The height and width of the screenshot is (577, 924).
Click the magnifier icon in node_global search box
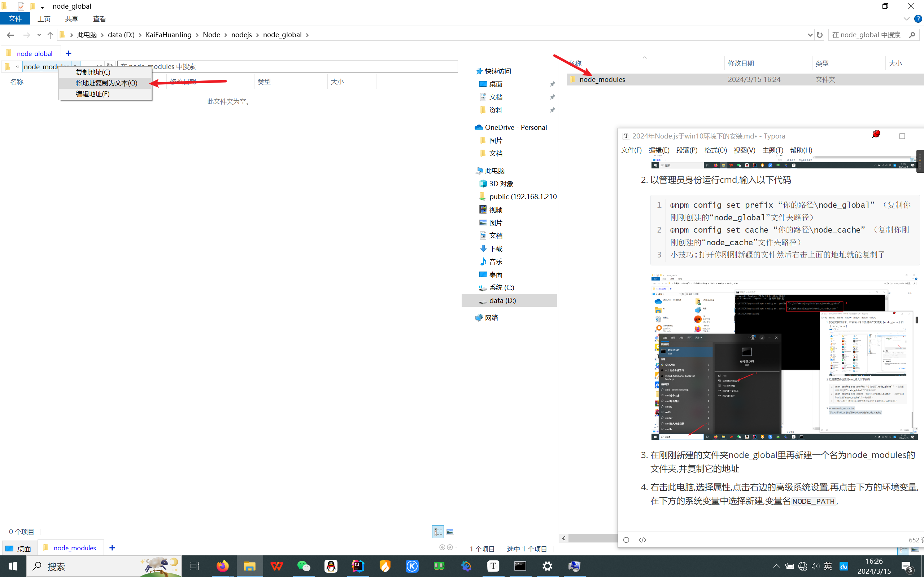tap(912, 35)
